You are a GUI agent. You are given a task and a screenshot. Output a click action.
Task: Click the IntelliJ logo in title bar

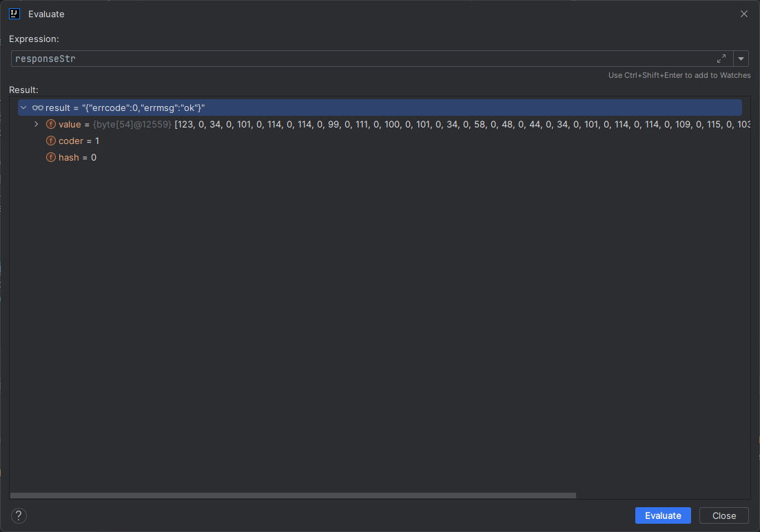click(14, 14)
